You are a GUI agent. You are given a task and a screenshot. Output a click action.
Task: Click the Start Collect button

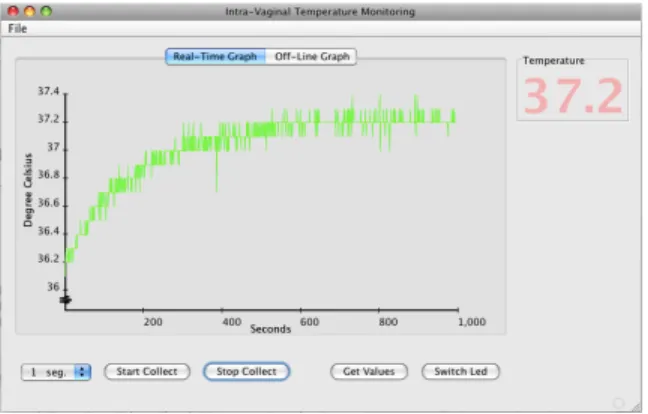point(147,371)
